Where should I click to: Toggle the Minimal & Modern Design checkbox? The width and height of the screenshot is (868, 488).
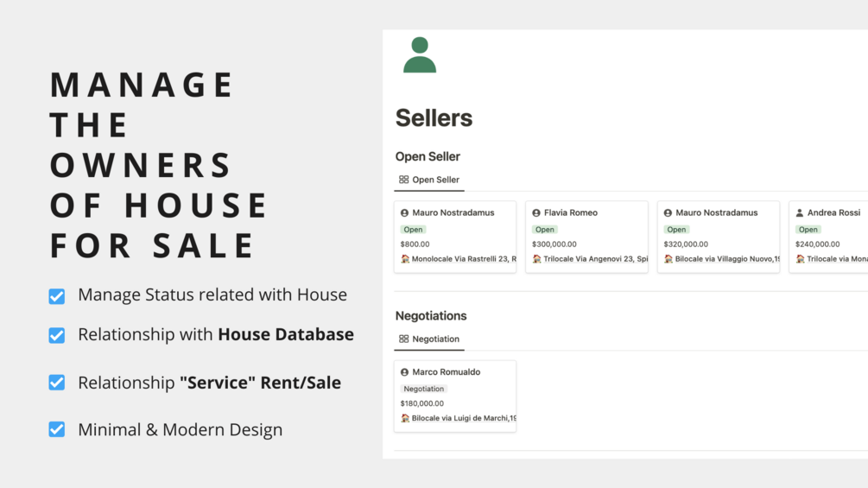pyautogui.click(x=56, y=429)
